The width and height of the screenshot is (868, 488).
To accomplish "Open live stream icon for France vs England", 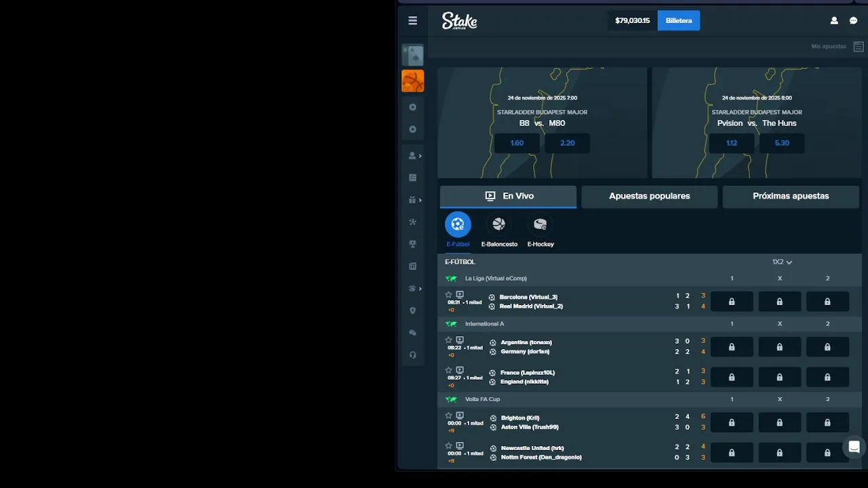I will 460,370.
